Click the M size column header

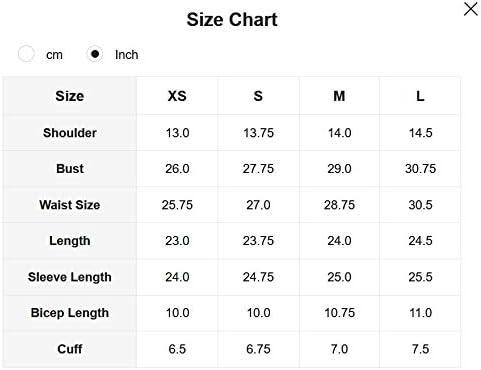click(x=339, y=96)
